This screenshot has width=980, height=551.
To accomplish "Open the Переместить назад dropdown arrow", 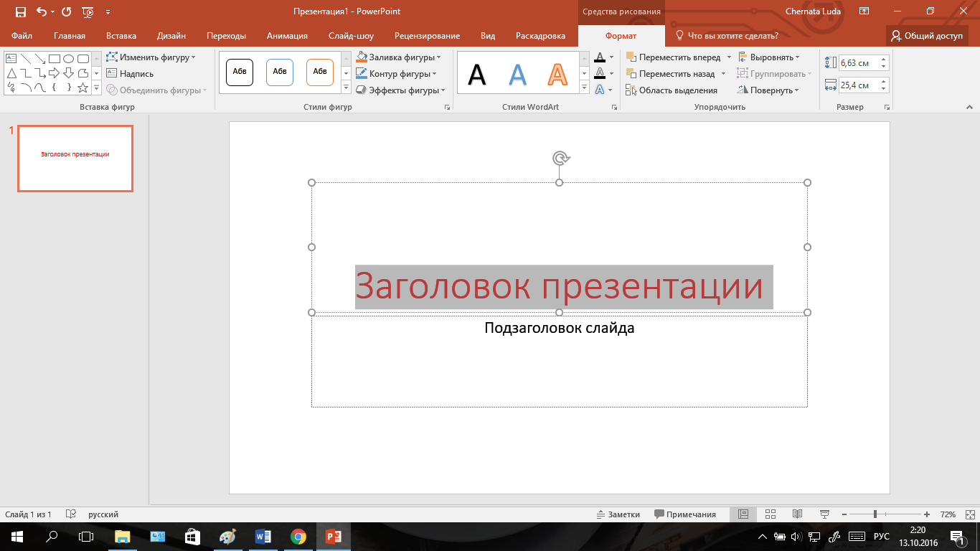I will pyautogui.click(x=723, y=74).
